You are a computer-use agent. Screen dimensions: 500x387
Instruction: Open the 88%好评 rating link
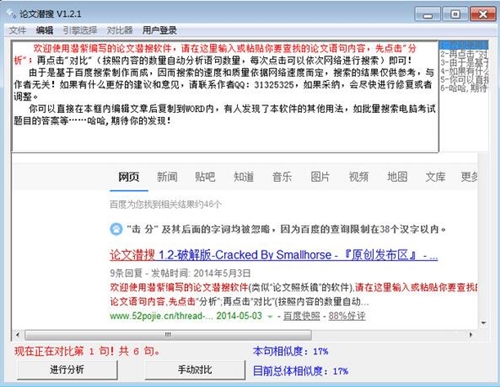[x=347, y=316]
